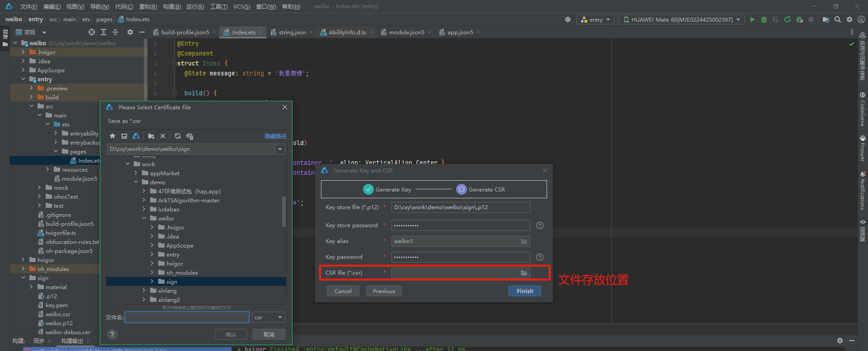868x351 pixels.
Task: Expand all icon in project panel header
Action: [x=104, y=32]
